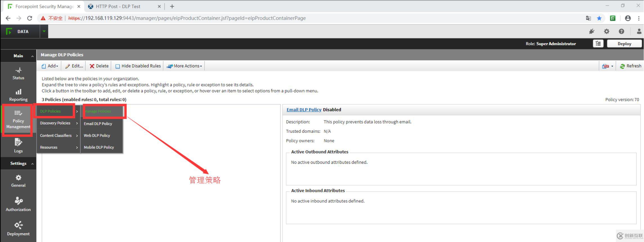The image size is (644, 242).
Task: Open a new browser tab
Action: pyautogui.click(x=172, y=6)
